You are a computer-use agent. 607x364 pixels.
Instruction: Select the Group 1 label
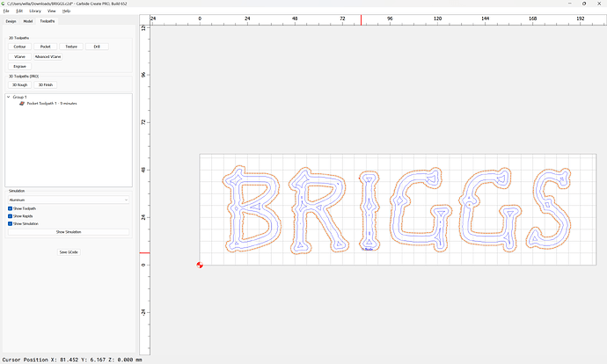(19, 97)
